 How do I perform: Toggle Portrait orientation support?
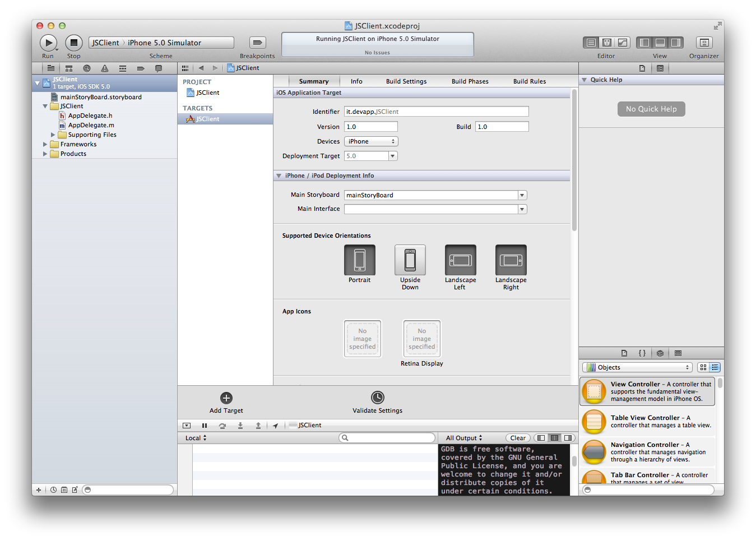click(360, 260)
